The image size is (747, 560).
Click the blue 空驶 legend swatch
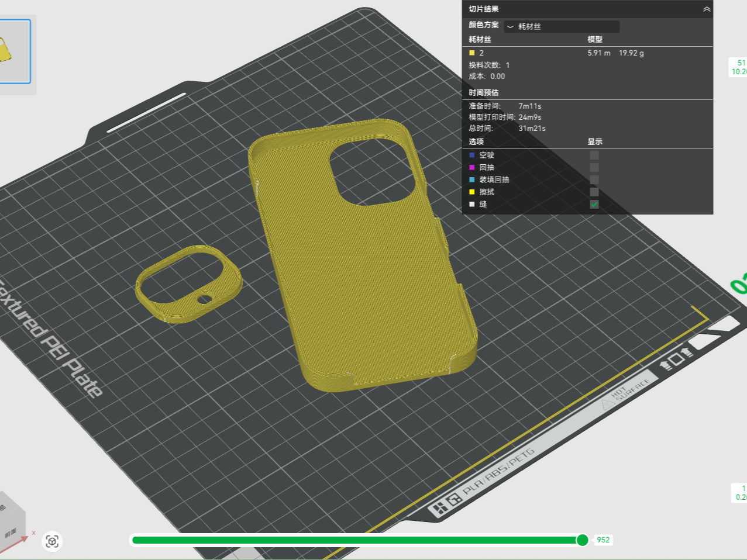coord(472,155)
